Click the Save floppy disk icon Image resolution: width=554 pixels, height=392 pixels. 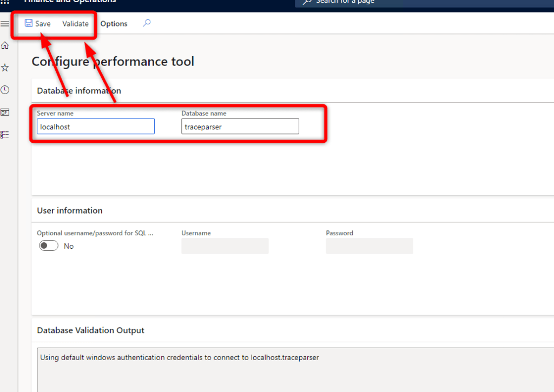click(29, 23)
